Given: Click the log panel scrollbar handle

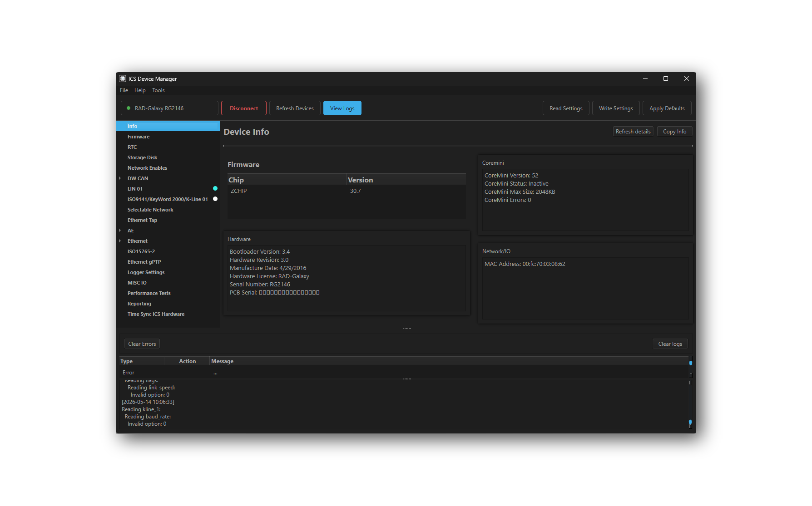Looking at the screenshot, I should click(690, 422).
